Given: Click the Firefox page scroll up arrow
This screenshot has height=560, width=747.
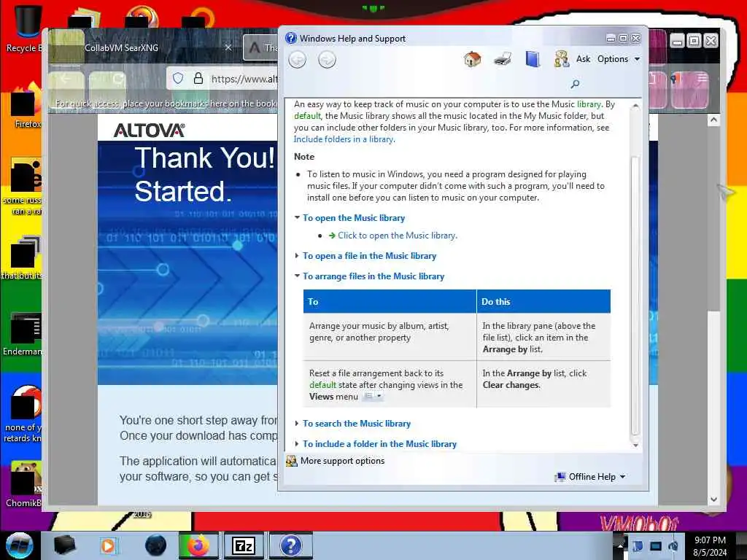Looking at the screenshot, I should [x=713, y=120].
